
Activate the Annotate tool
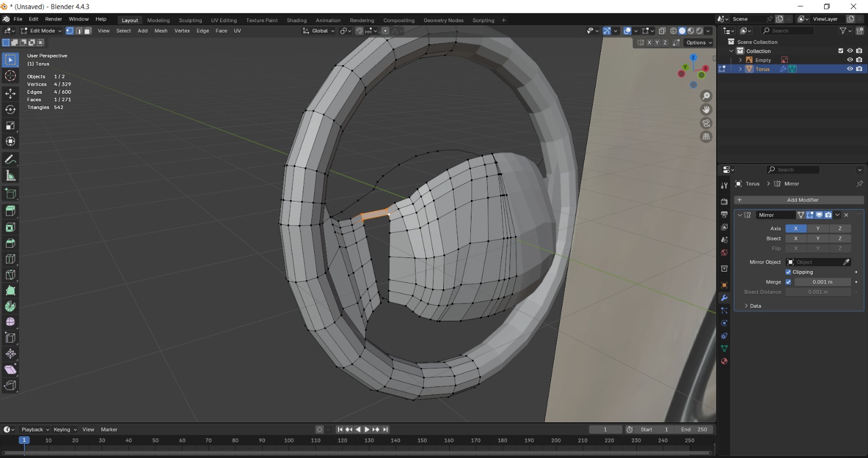(10, 160)
